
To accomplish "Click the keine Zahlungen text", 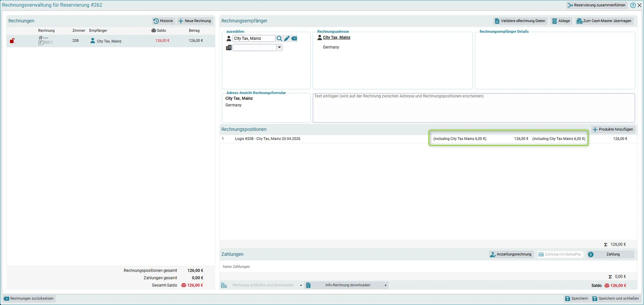I will click(236, 267).
